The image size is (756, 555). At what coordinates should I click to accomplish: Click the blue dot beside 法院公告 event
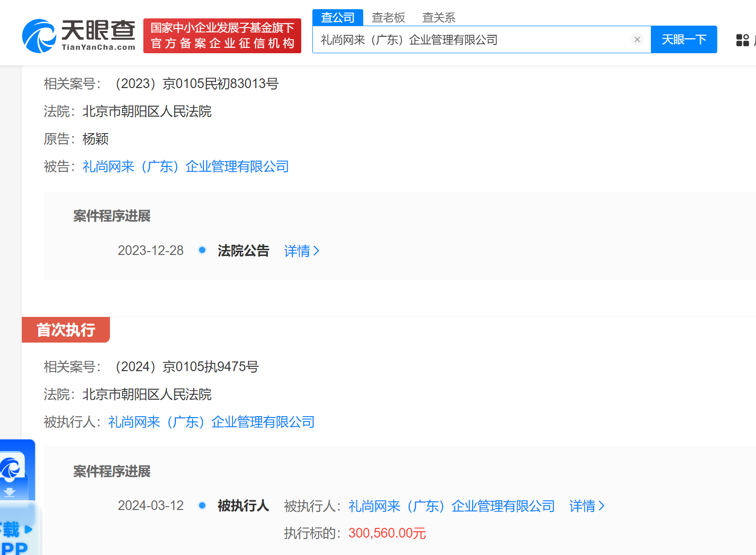click(x=202, y=250)
